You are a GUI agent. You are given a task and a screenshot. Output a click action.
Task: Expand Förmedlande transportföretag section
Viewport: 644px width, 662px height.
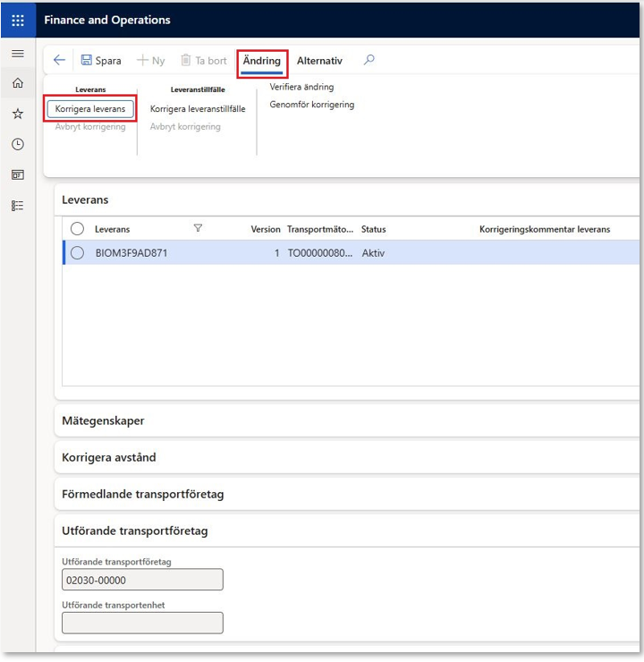click(142, 494)
